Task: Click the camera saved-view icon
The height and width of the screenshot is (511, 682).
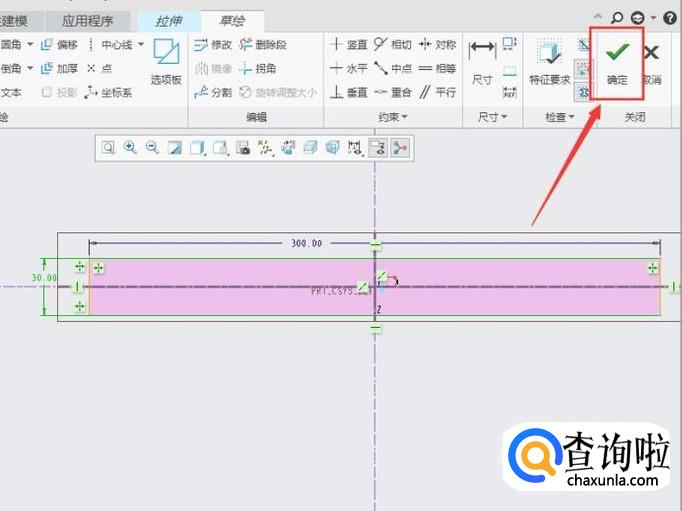Action: pos(243,148)
